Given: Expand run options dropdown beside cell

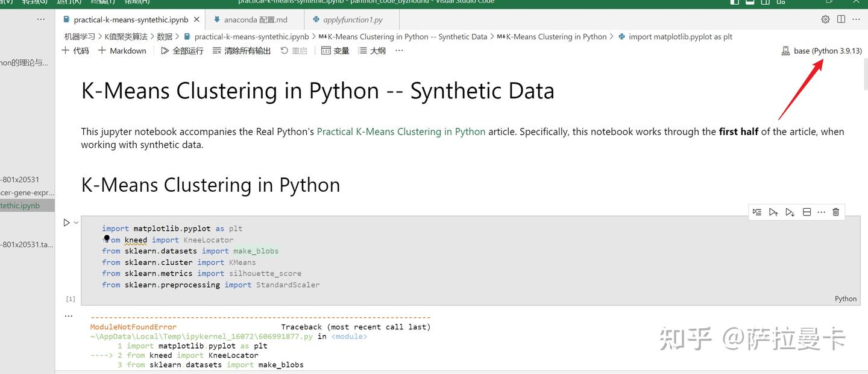Looking at the screenshot, I should pyautogui.click(x=76, y=223).
